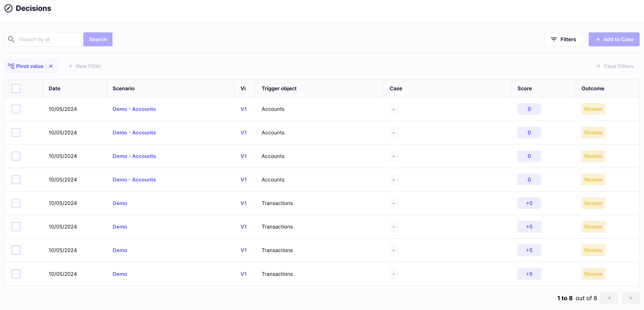The image size is (644, 310).
Task: Click Review outcome in last row
Action: (593, 274)
